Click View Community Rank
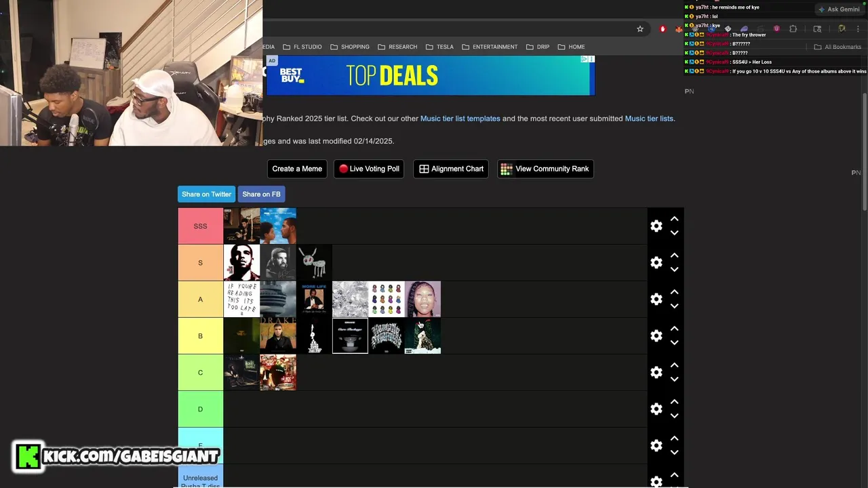This screenshot has width=868, height=488. (x=545, y=169)
